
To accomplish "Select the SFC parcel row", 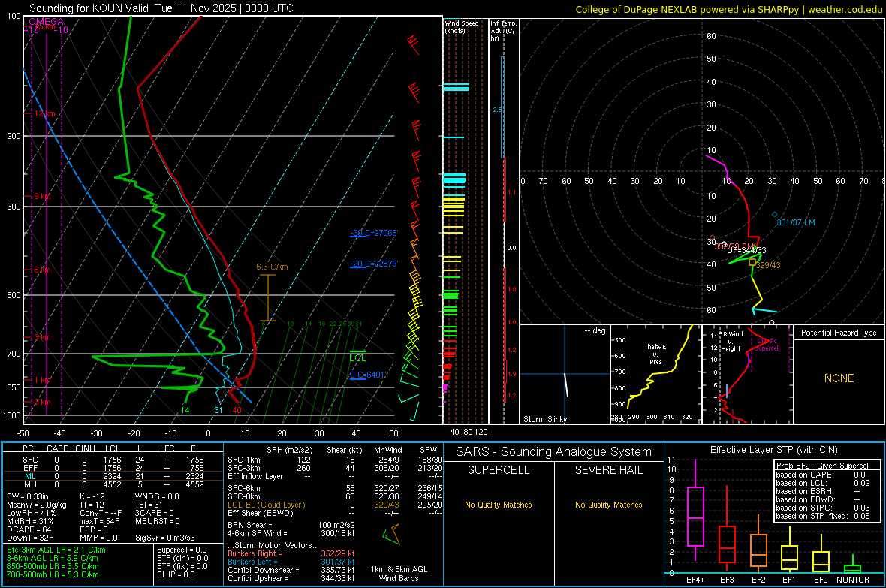I will tap(113, 460).
